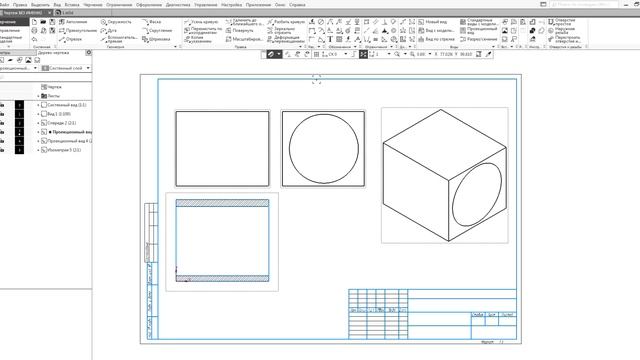Screen dimensions: 640x360
Task: Click the command search field
Action: [x=584, y=4]
